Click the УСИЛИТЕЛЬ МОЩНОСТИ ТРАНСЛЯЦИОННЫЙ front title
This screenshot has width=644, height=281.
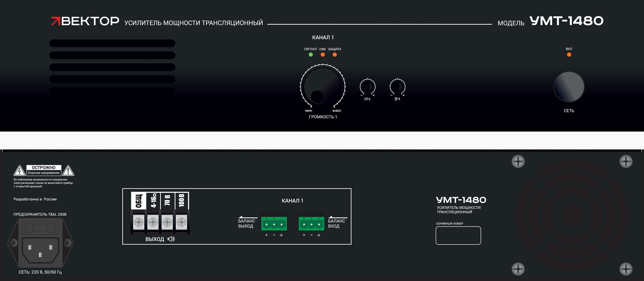[x=194, y=23]
